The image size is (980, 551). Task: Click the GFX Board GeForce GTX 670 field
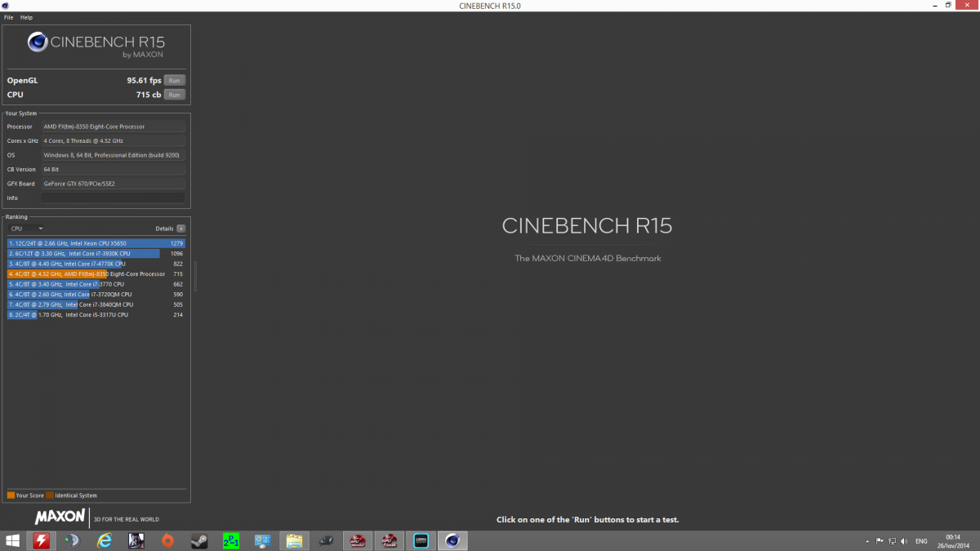113,184
